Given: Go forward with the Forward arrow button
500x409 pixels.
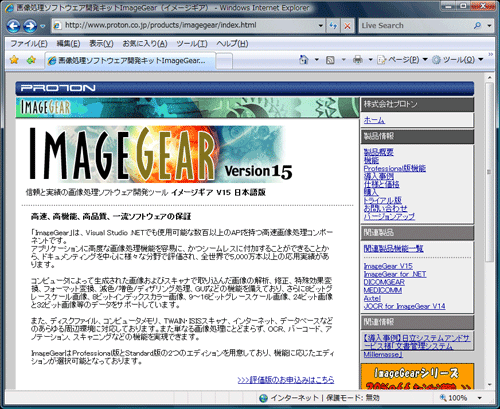Looking at the screenshot, I should click(30, 26).
